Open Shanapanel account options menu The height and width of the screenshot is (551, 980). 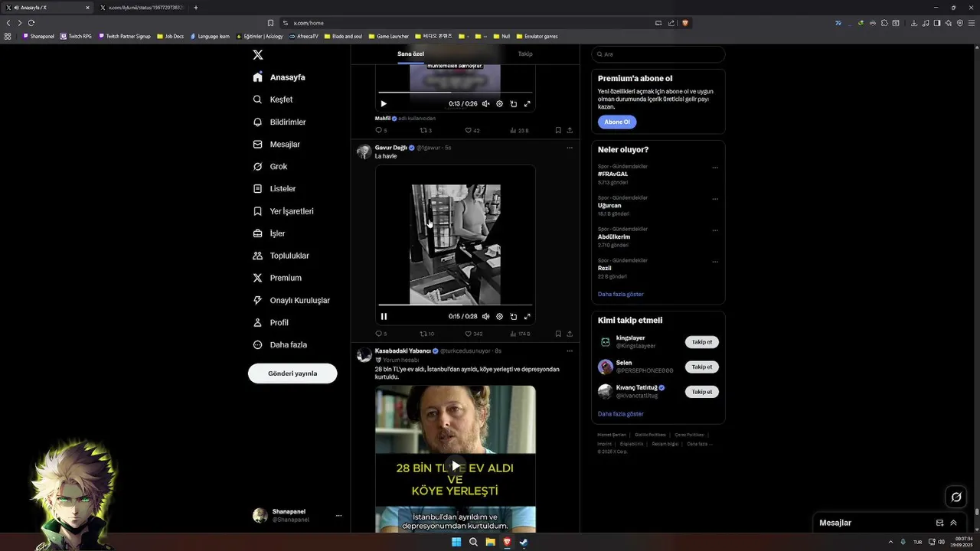point(338,516)
